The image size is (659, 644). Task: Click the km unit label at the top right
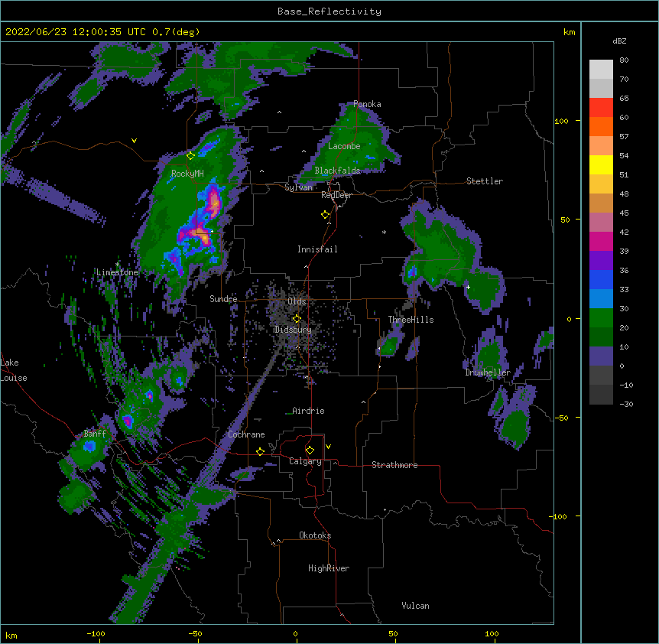569,32
